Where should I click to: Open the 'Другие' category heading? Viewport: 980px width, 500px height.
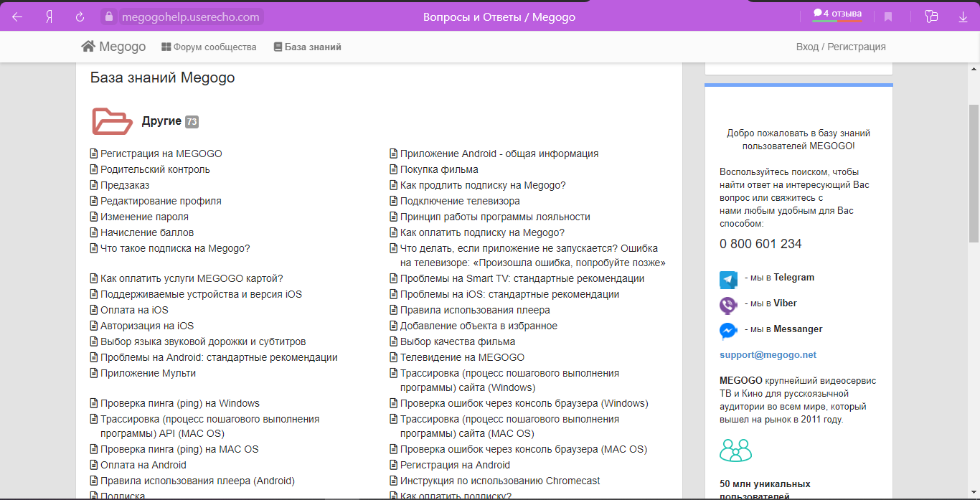click(x=161, y=121)
